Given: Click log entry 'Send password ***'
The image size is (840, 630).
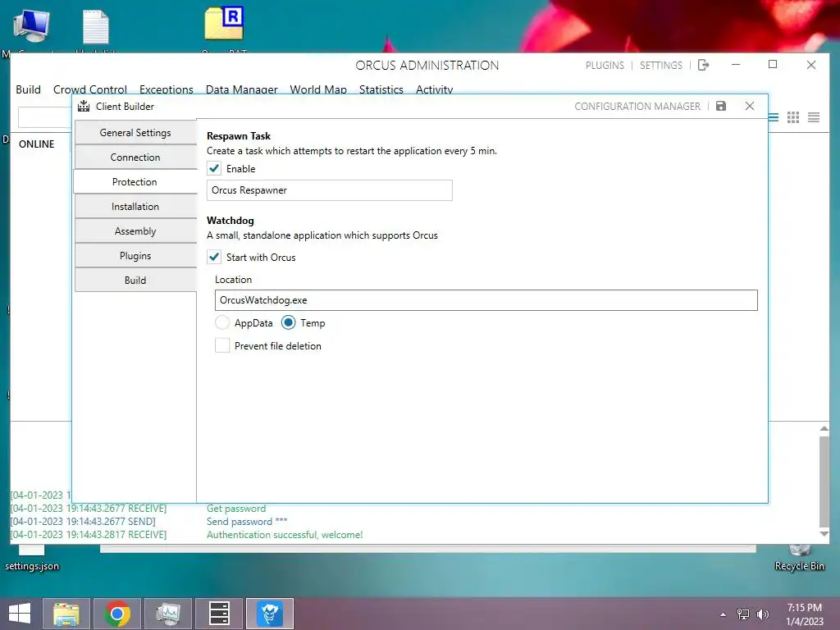Looking at the screenshot, I should (x=247, y=521).
